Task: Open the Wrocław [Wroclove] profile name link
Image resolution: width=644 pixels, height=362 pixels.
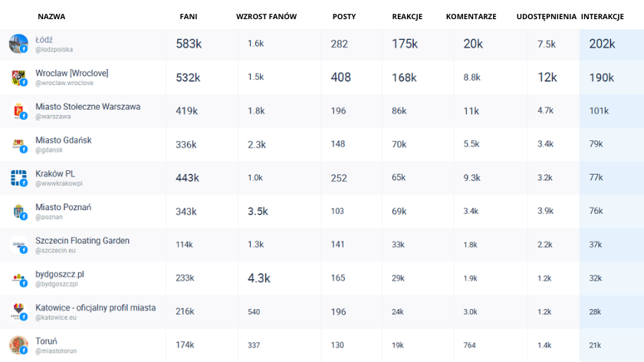Action: coord(72,73)
